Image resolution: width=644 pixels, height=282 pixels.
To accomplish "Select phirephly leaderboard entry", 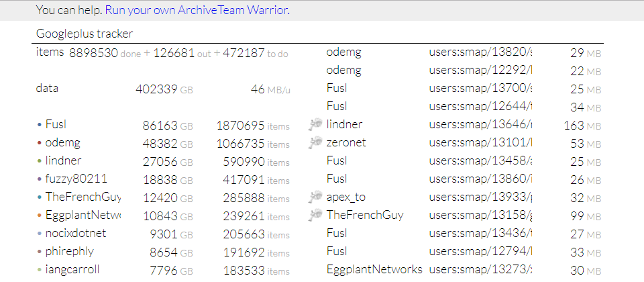I will coord(70,251).
